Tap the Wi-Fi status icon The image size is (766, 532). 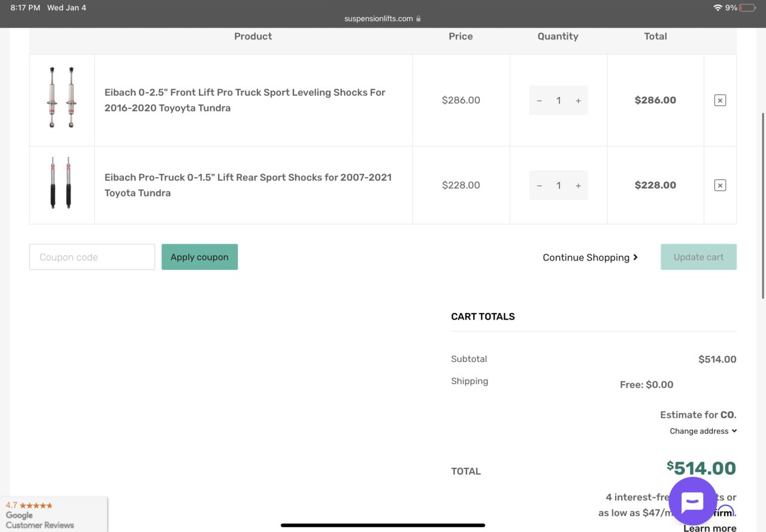[x=717, y=8]
